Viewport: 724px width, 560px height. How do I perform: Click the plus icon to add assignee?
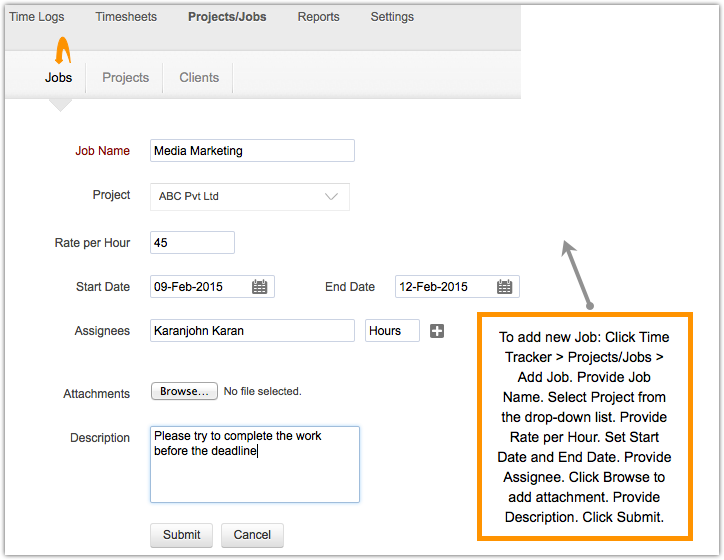437,331
